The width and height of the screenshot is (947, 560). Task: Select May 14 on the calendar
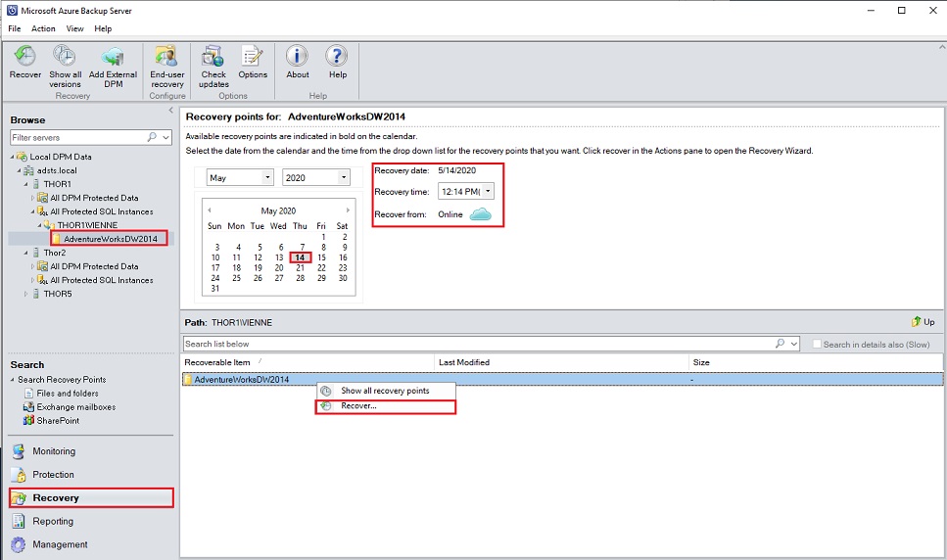click(301, 257)
